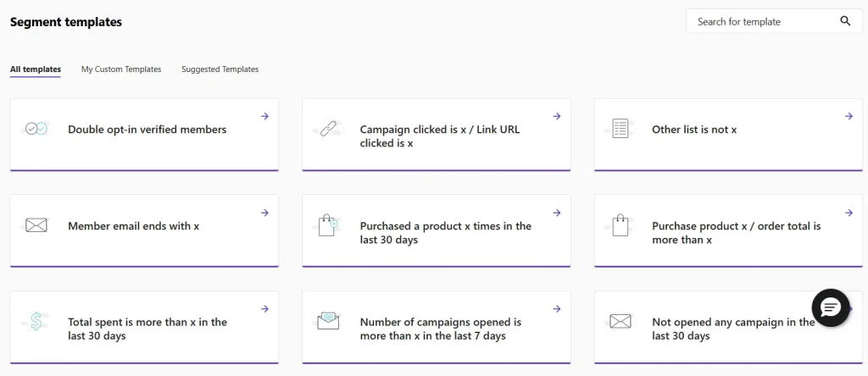
Task: Click the dollar sign Total spent icon
Action: coord(36,321)
